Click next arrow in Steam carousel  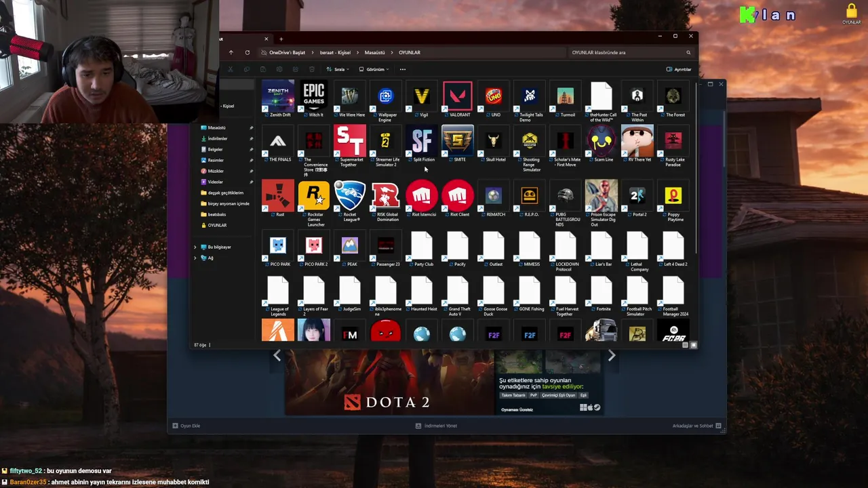pyautogui.click(x=612, y=356)
